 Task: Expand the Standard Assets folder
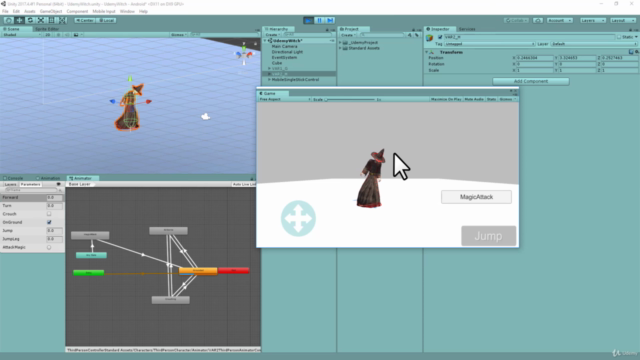pyautogui.click(x=340, y=48)
